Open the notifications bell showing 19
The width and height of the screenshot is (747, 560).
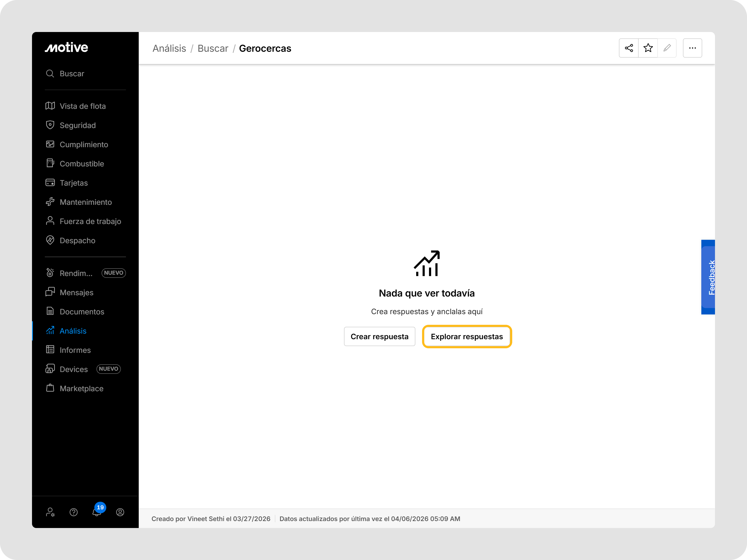click(96, 512)
